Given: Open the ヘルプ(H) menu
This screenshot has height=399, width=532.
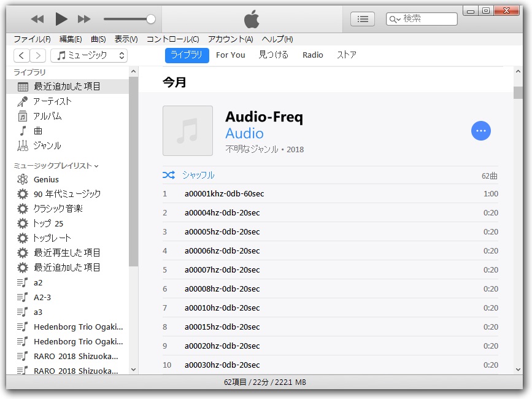Looking at the screenshot, I should pos(277,39).
